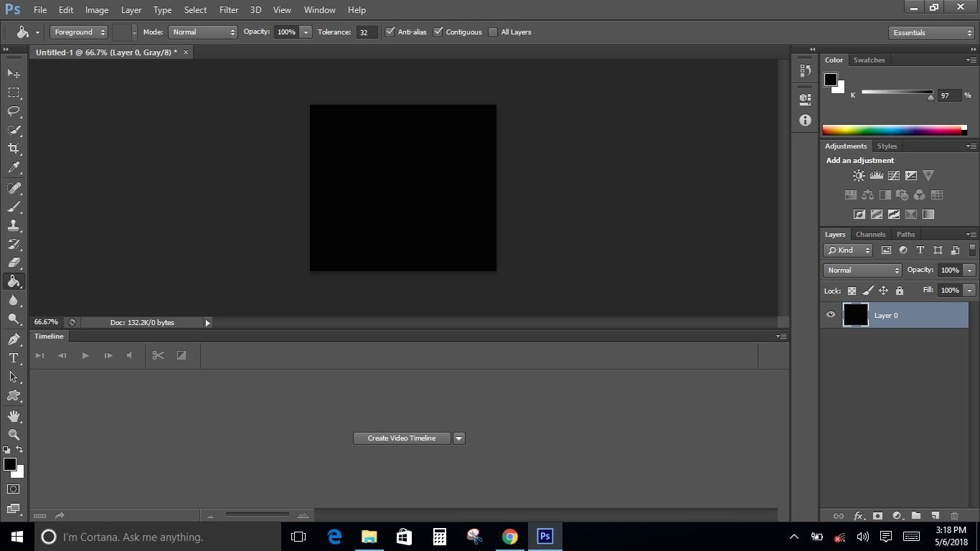Select the Rectangular Marquee tool

14,93
